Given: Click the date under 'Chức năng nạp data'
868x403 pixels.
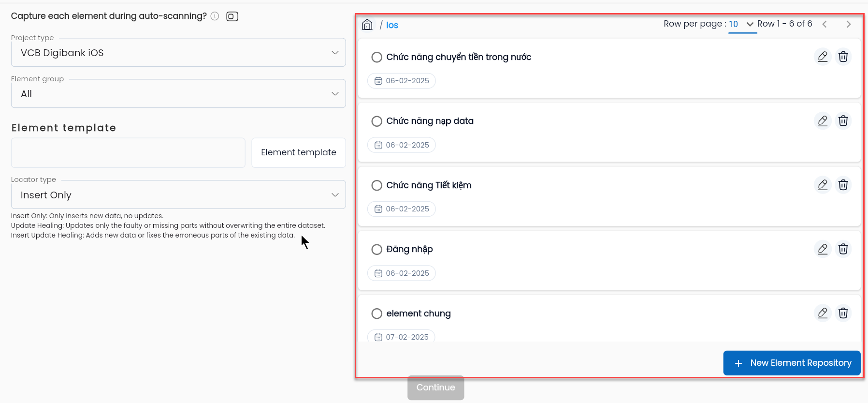Looking at the screenshot, I should click(x=402, y=145).
